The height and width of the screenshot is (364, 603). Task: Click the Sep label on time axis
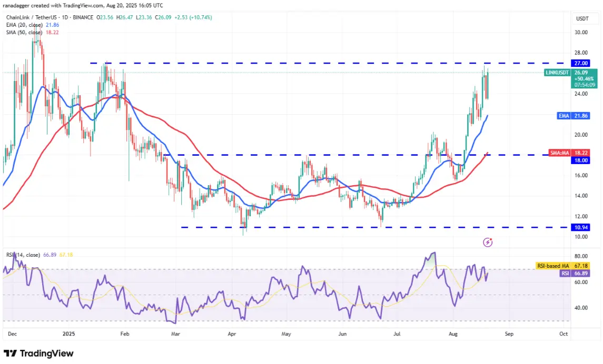pyautogui.click(x=509, y=333)
